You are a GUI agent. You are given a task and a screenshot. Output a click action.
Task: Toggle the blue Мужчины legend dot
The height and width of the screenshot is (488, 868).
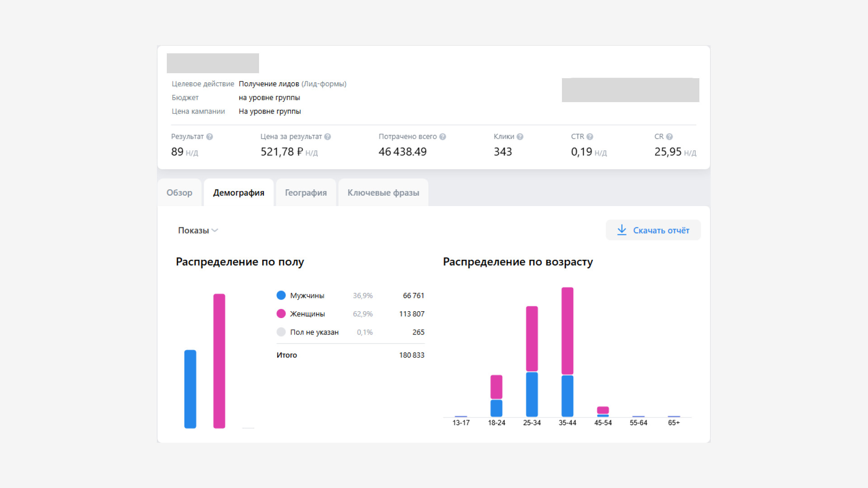coord(281,296)
